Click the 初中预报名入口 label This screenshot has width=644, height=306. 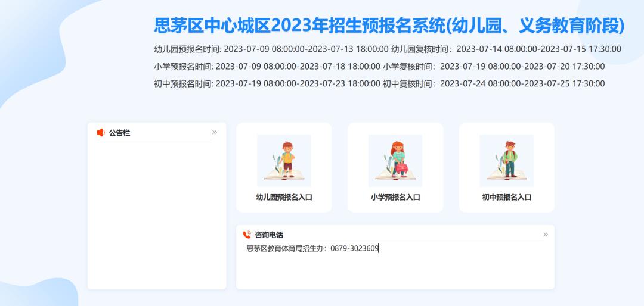coord(507,197)
